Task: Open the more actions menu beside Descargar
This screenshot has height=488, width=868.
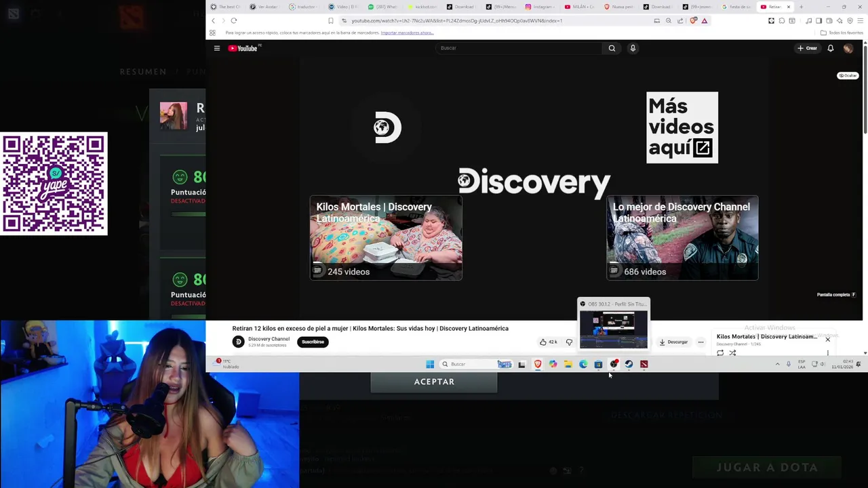Action: coord(701,342)
